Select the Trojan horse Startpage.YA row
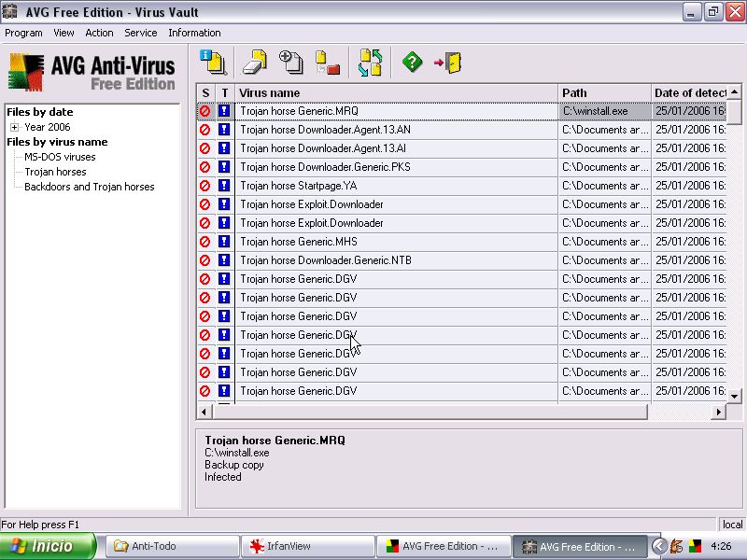The height and width of the screenshot is (560, 747). click(396, 186)
